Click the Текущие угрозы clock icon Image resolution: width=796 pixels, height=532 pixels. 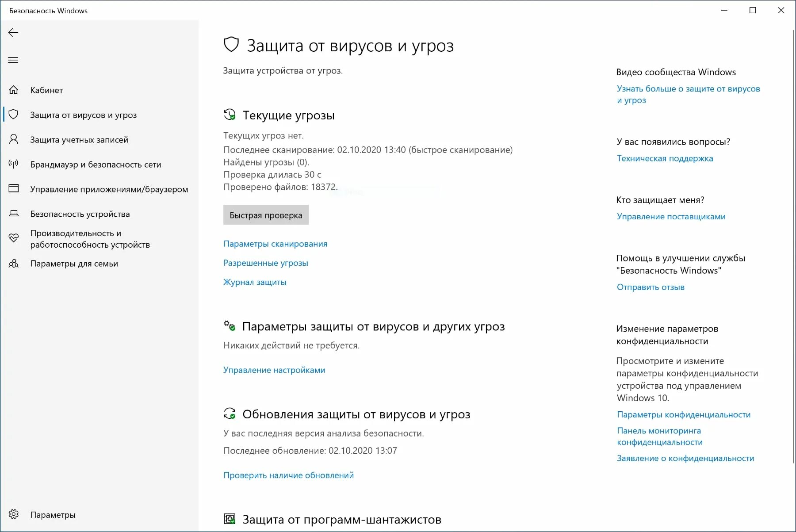click(x=230, y=115)
